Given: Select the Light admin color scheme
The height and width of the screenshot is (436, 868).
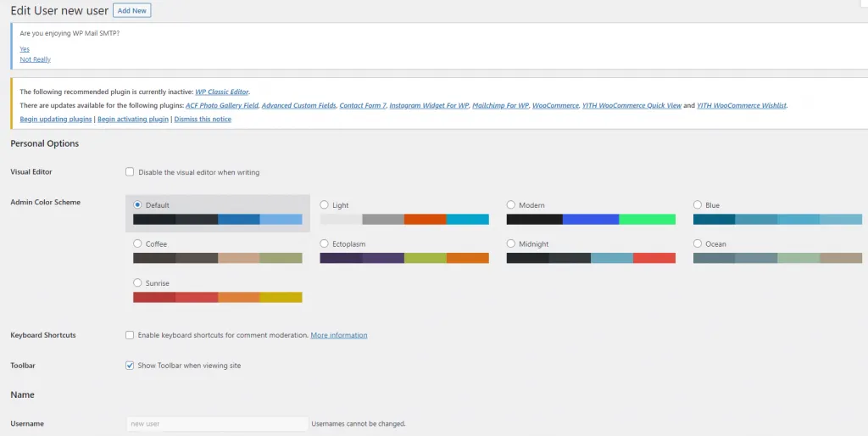Looking at the screenshot, I should pos(325,205).
